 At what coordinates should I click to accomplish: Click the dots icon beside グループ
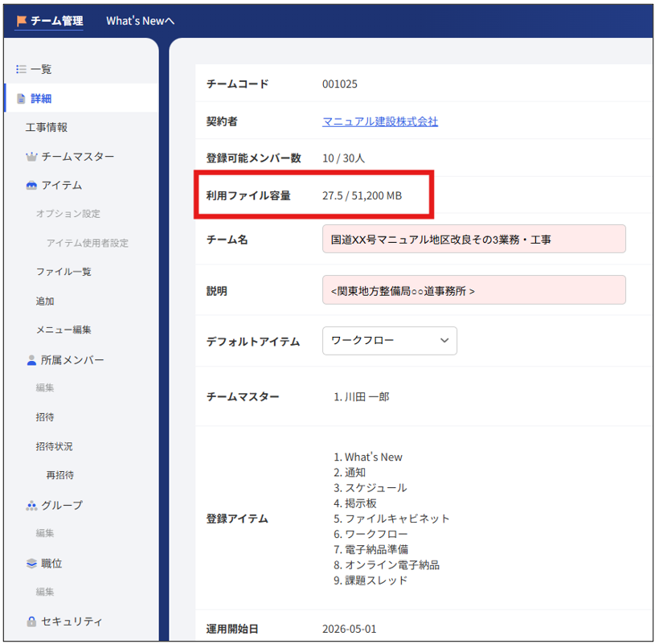click(x=31, y=506)
